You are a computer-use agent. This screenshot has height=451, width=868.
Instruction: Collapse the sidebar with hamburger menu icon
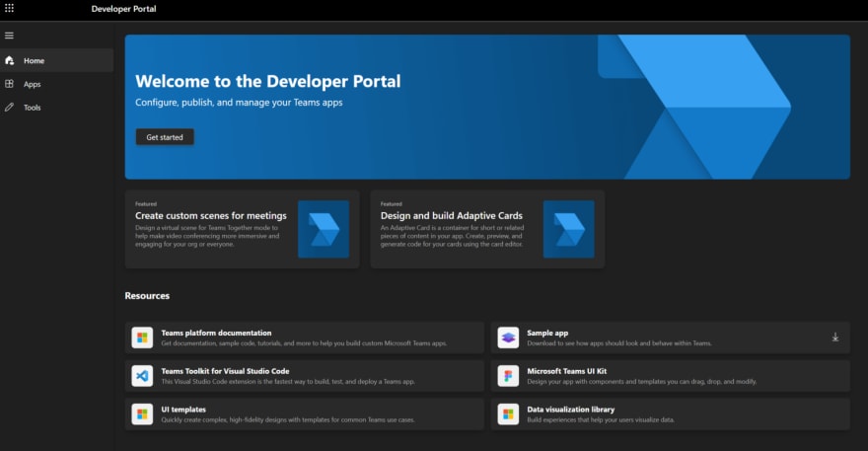click(10, 36)
